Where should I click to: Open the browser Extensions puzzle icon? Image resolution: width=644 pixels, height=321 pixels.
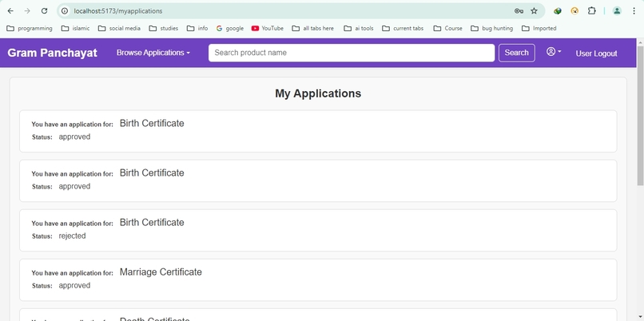[x=591, y=11]
